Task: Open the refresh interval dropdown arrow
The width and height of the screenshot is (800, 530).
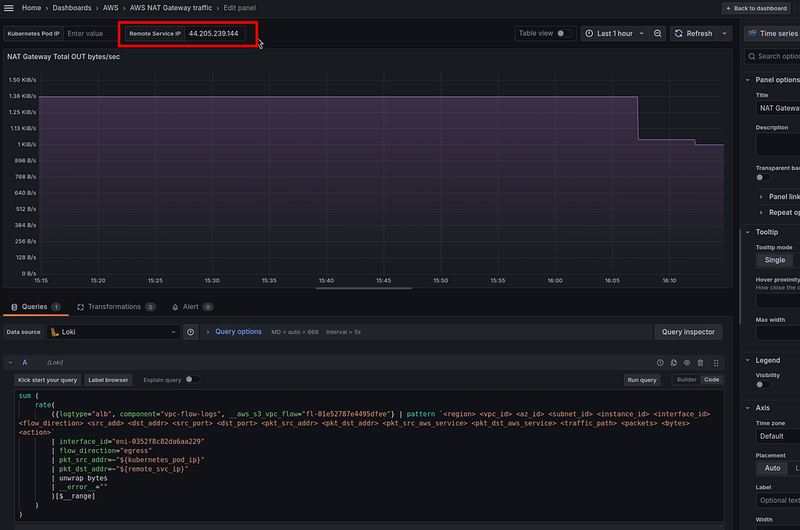Action: click(724, 33)
